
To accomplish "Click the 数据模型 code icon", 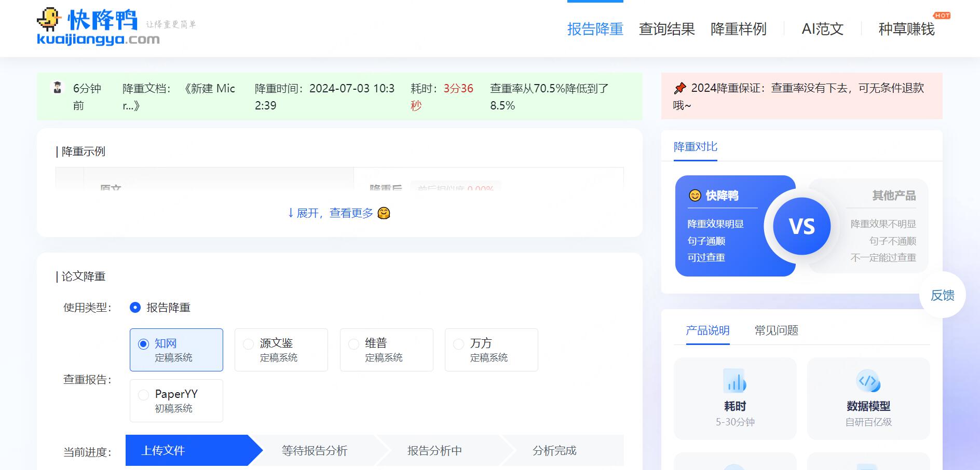I will click(868, 381).
